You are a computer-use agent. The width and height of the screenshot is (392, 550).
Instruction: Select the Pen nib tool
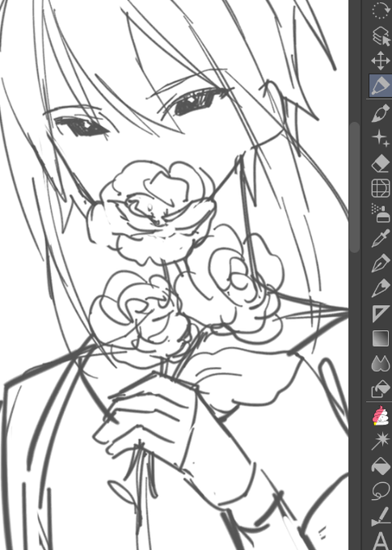tap(380, 264)
